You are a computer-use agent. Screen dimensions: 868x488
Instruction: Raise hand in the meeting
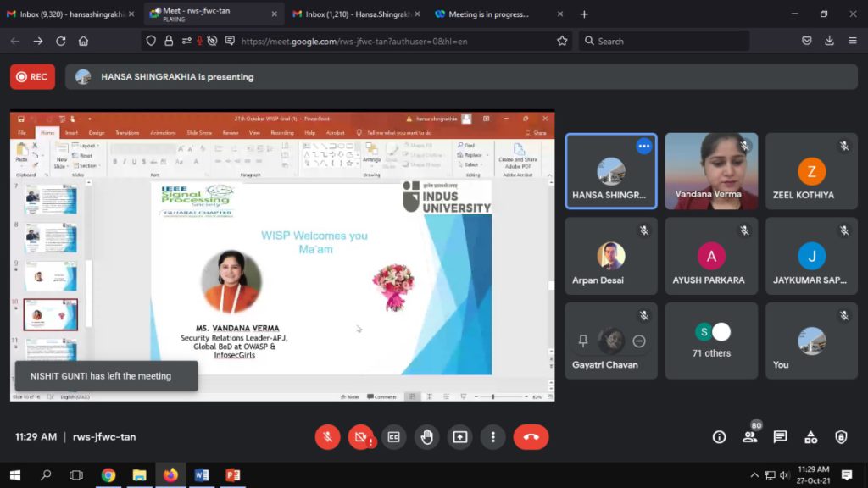427,437
